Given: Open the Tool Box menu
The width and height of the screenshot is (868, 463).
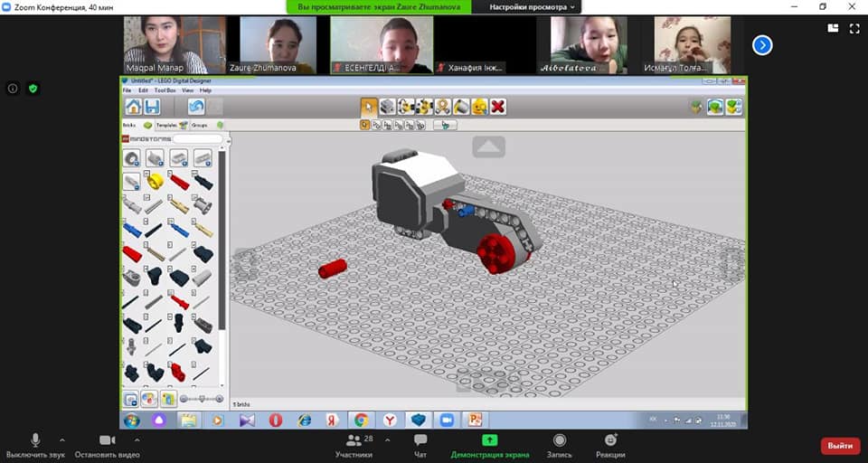Looking at the screenshot, I should pos(165,90).
